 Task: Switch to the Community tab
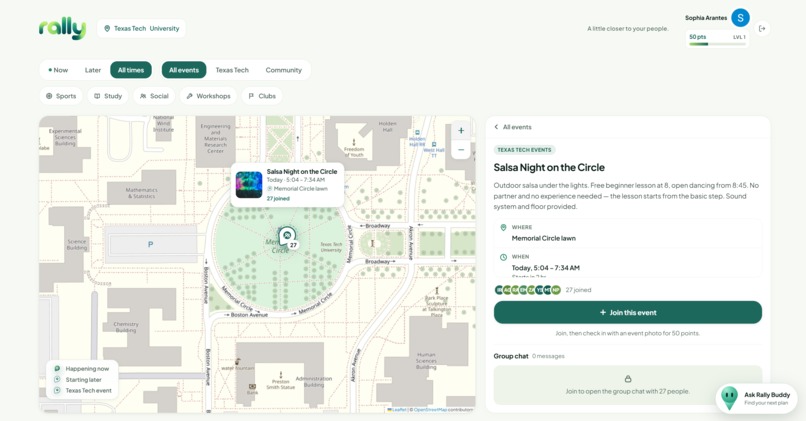click(283, 70)
